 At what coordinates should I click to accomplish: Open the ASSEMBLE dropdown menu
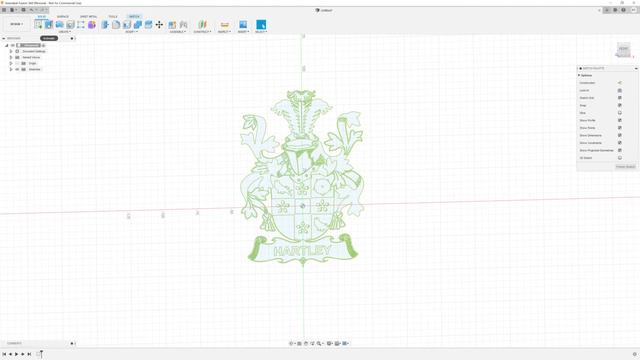(178, 32)
